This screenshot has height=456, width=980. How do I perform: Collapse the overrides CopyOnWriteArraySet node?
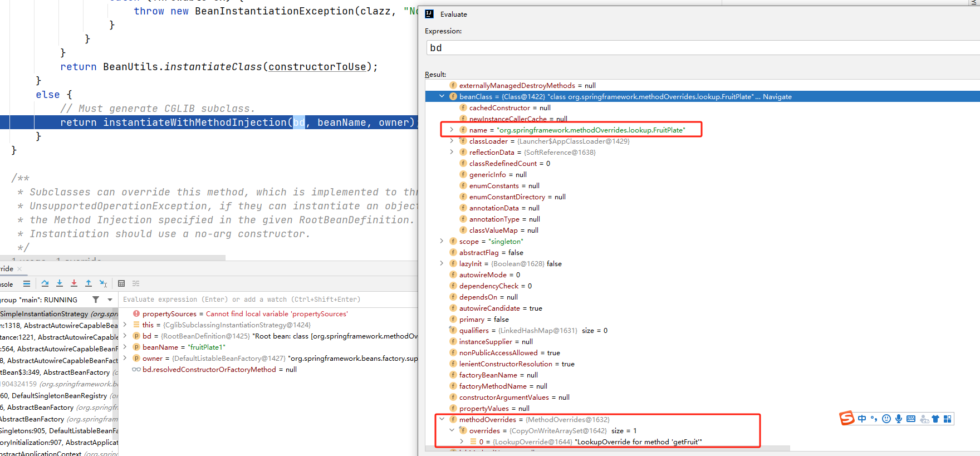[x=452, y=430]
